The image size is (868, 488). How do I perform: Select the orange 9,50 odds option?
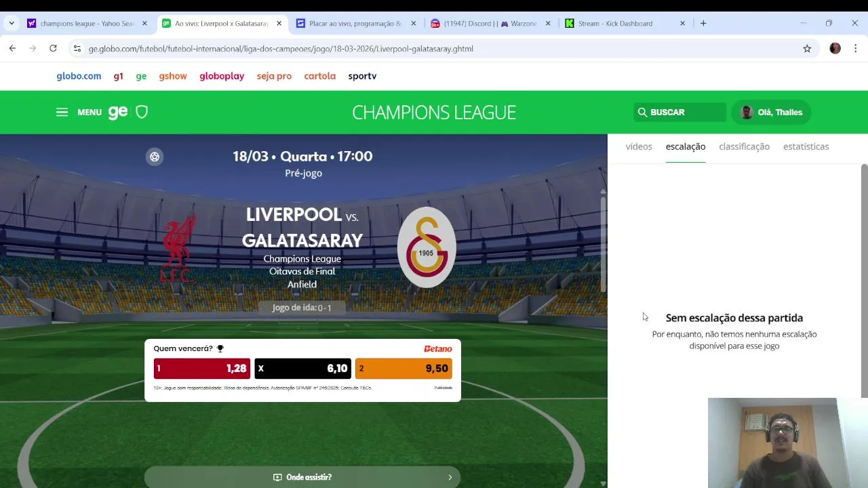[403, 369]
